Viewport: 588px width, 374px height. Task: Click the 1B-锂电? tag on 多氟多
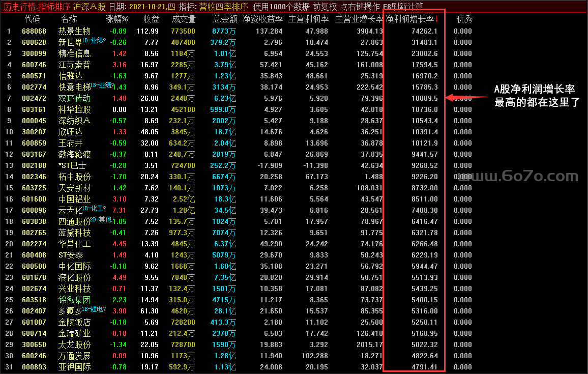point(94,309)
